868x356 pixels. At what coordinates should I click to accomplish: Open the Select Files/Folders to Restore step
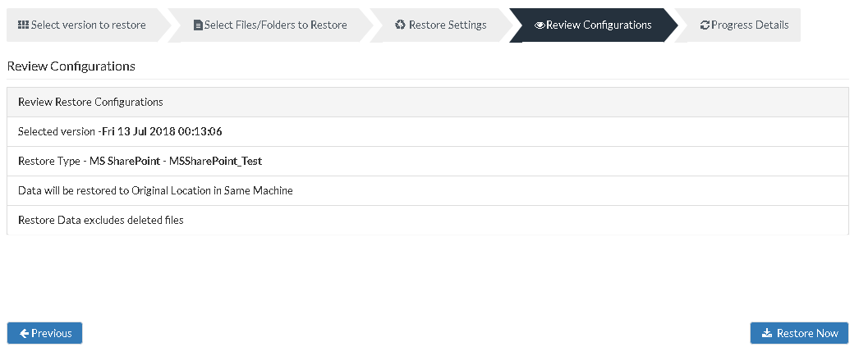click(x=270, y=25)
